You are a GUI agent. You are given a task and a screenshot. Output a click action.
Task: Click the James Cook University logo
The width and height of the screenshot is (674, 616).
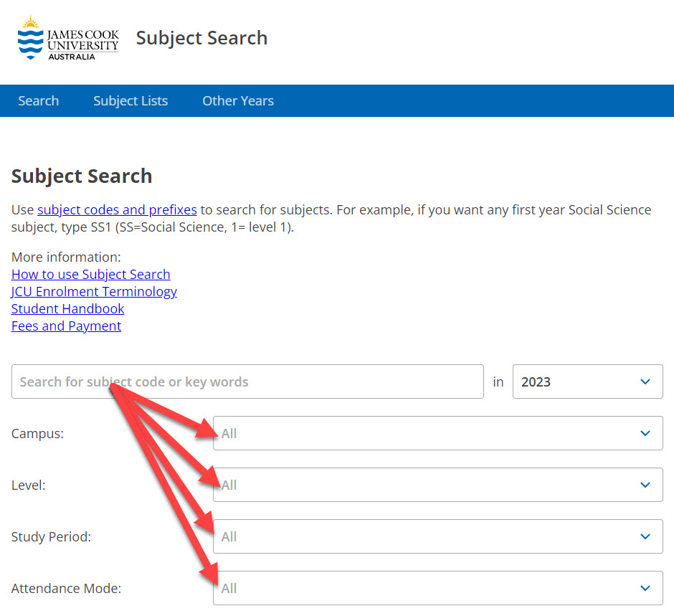[68, 38]
